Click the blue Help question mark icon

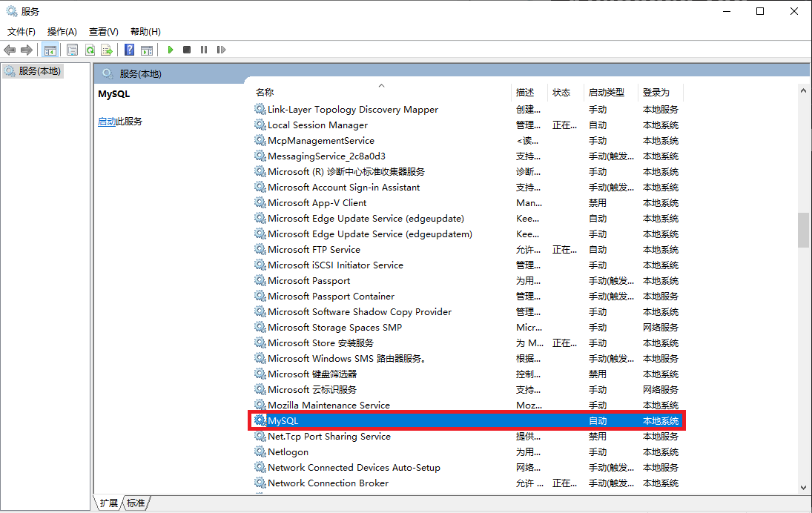pos(130,50)
